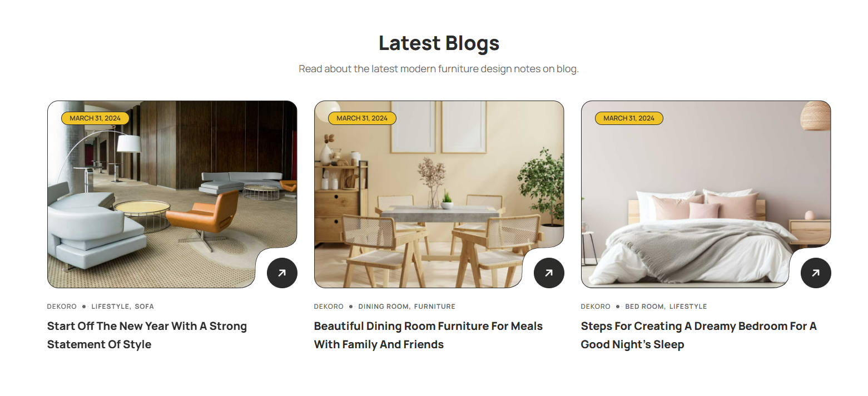The height and width of the screenshot is (396, 868).
Task: Select the Lifestyle category under the sofa post
Action: [111, 307]
